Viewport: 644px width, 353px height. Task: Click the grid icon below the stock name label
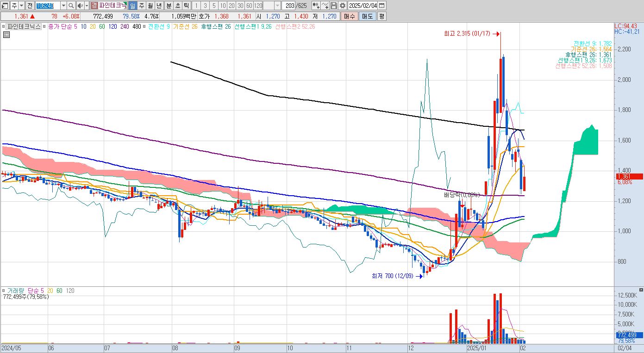tap(6, 34)
